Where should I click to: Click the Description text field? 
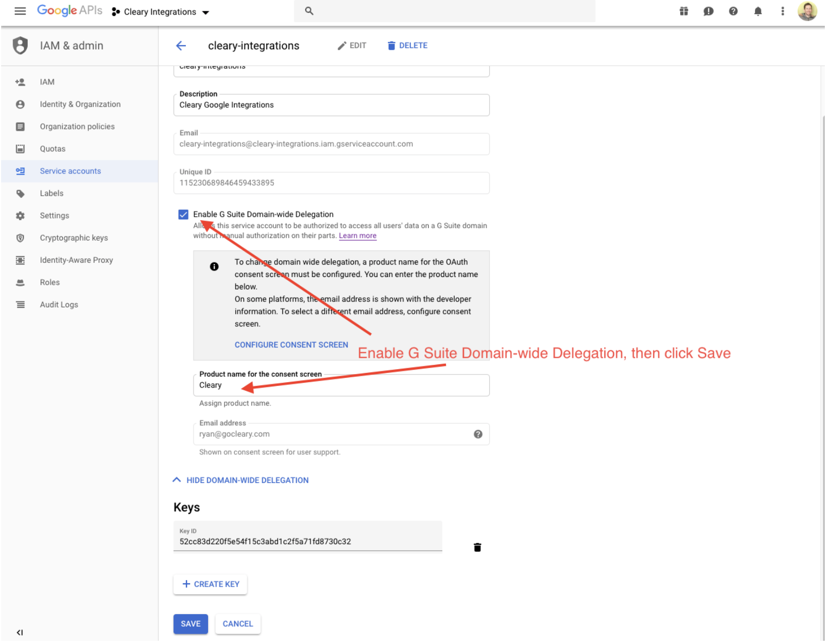pos(331,105)
